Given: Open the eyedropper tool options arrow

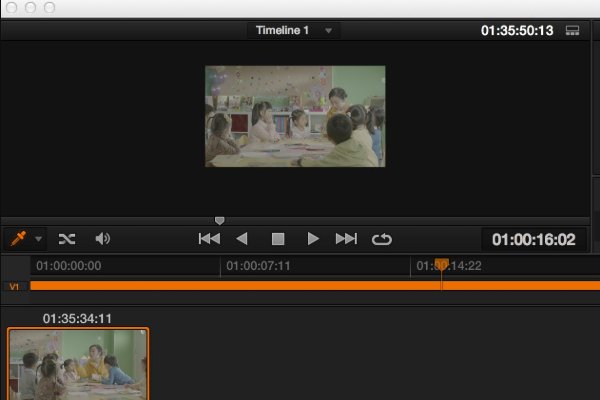Looking at the screenshot, I should pos(39,240).
